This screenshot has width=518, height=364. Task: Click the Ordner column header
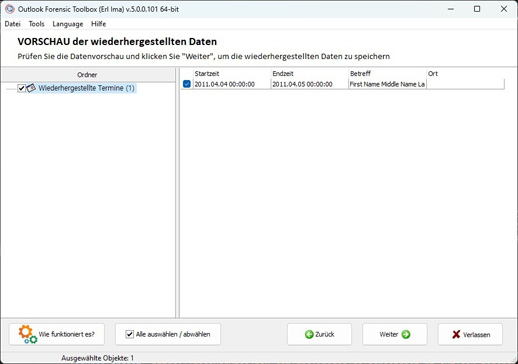(x=88, y=75)
